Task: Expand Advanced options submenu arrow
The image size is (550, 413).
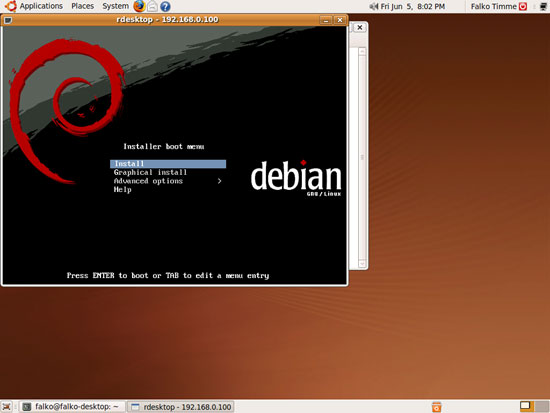Action: pyautogui.click(x=219, y=181)
